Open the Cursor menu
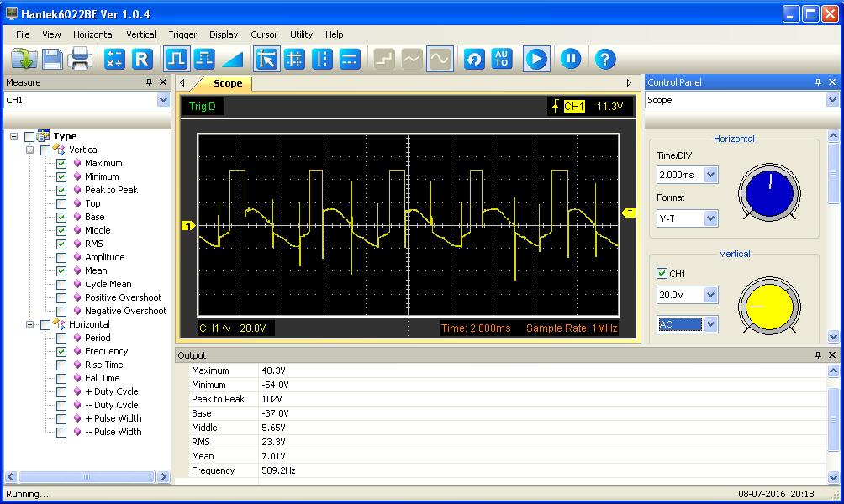 [x=264, y=34]
